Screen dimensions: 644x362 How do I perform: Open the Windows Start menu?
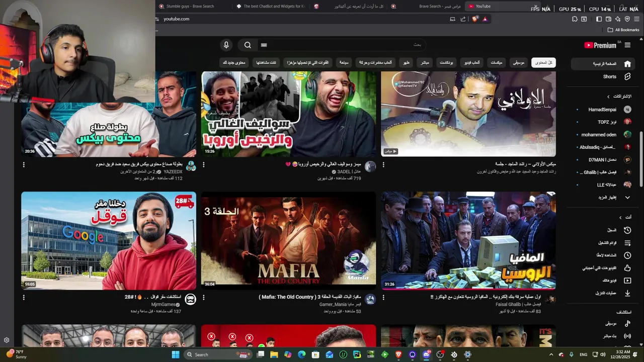176,354
